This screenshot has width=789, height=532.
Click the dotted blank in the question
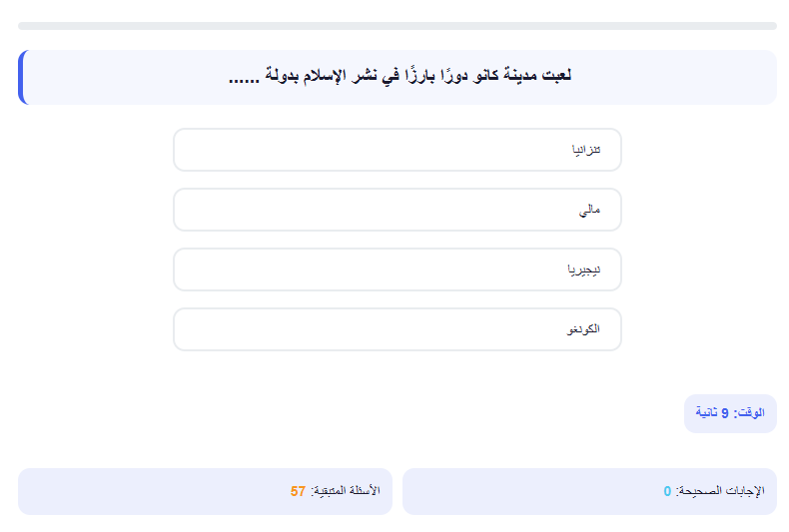(244, 81)
